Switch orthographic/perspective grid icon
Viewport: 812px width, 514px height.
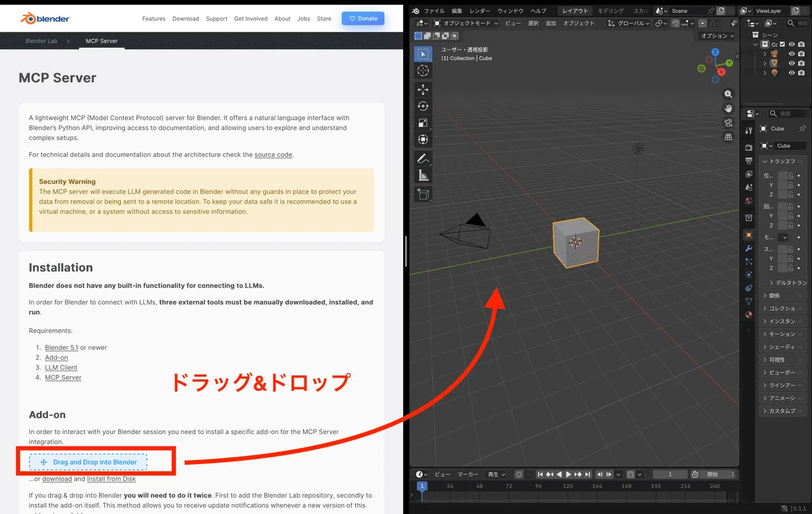pyautogui.click(x=729, y=137)
